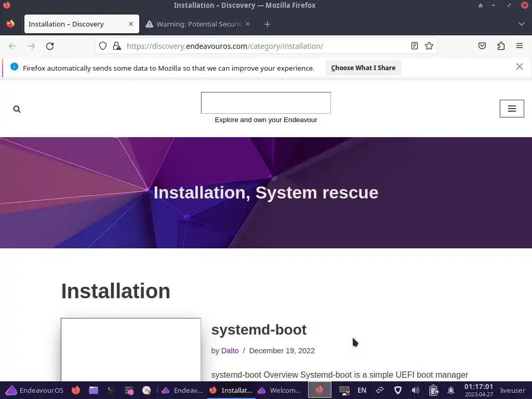Open the notifications bell icon
This screenshot has width=532, height=399.
tap(450, 390)
